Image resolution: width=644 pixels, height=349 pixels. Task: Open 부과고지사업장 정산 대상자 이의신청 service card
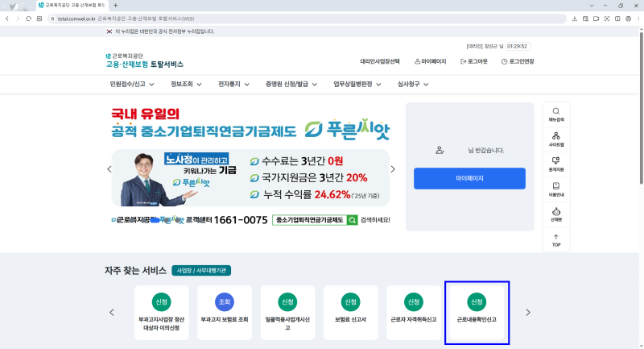(x=162, y=313)
